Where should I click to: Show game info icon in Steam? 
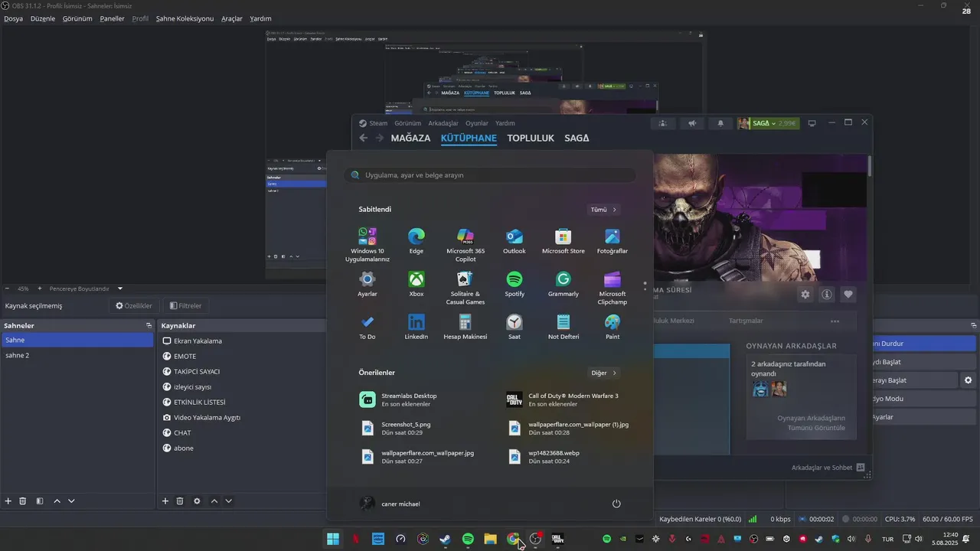[826, 294]
